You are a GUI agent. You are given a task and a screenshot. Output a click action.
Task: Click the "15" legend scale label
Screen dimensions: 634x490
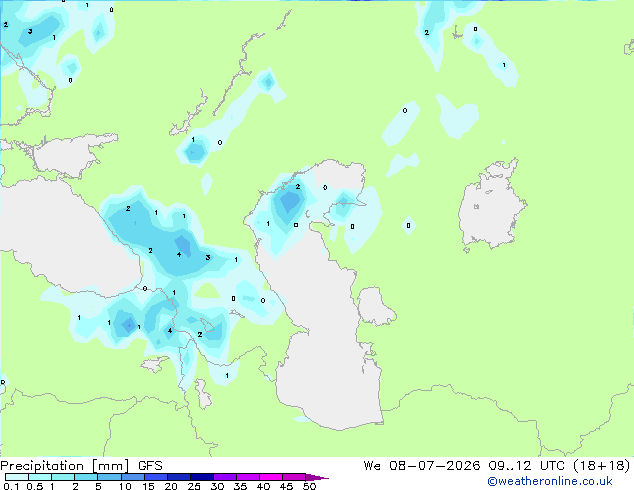click(148, 486)
